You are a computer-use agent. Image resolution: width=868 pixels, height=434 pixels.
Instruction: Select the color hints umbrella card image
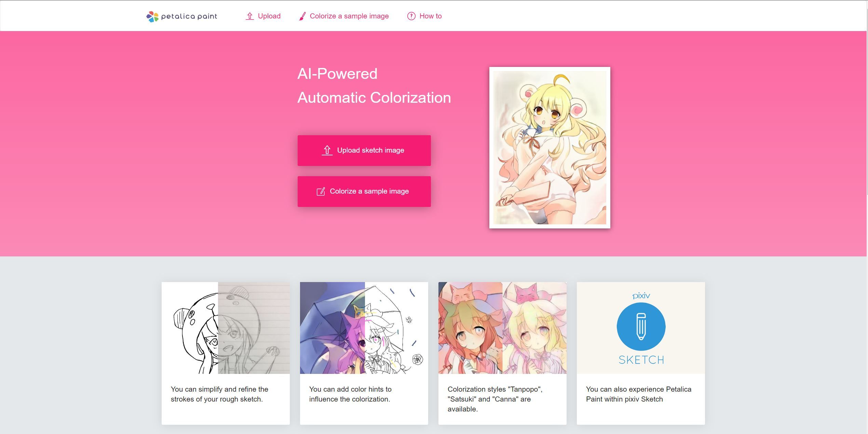tap(364, 328)
